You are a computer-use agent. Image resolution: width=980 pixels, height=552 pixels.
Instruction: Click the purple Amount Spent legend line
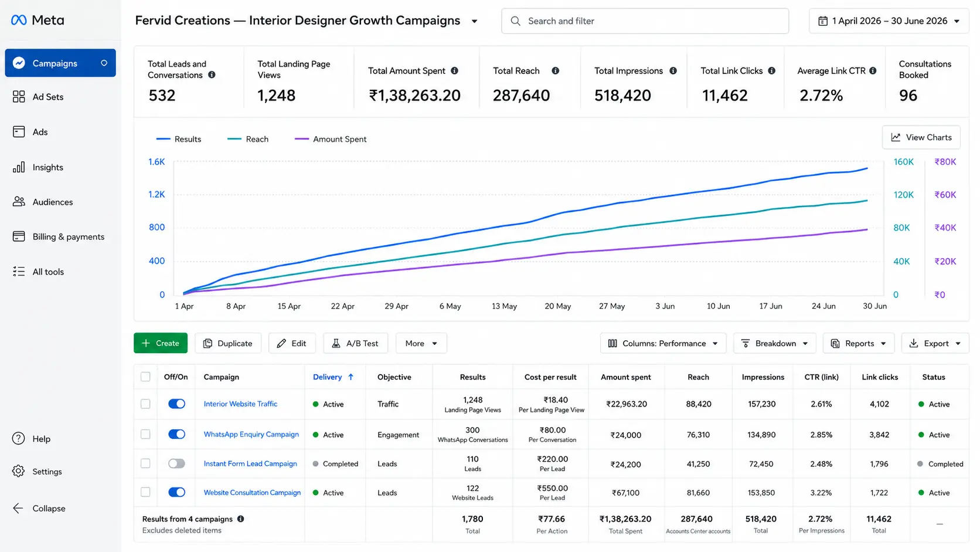pos(302,139)
